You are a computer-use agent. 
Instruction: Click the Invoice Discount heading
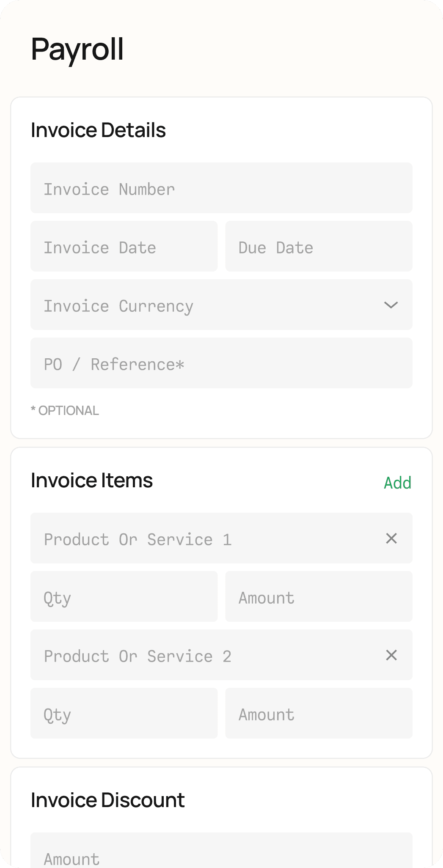pyautogui.click(x=108, y=800)
